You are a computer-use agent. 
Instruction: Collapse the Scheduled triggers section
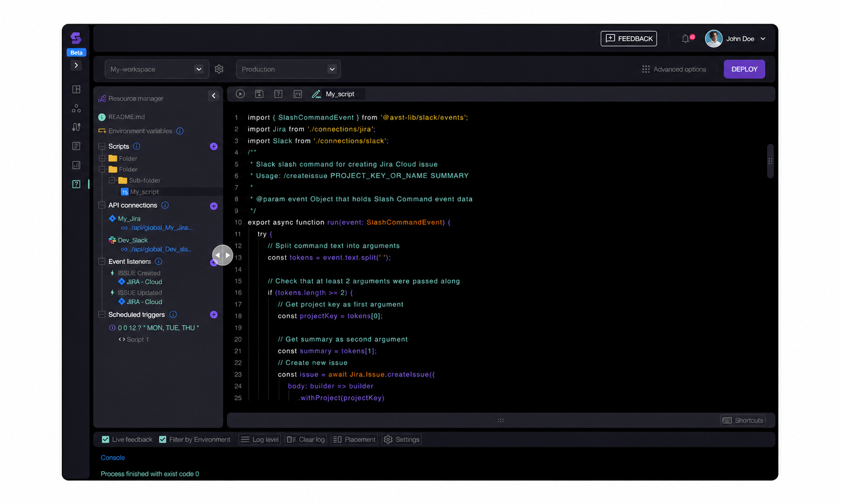pyautogui.click(x=102, y=315)
